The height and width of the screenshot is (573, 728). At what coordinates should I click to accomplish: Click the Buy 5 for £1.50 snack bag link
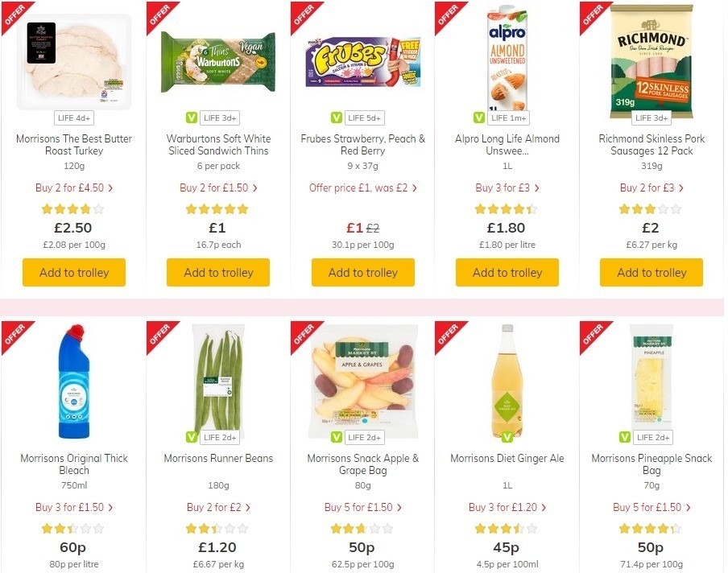[651, 507]
